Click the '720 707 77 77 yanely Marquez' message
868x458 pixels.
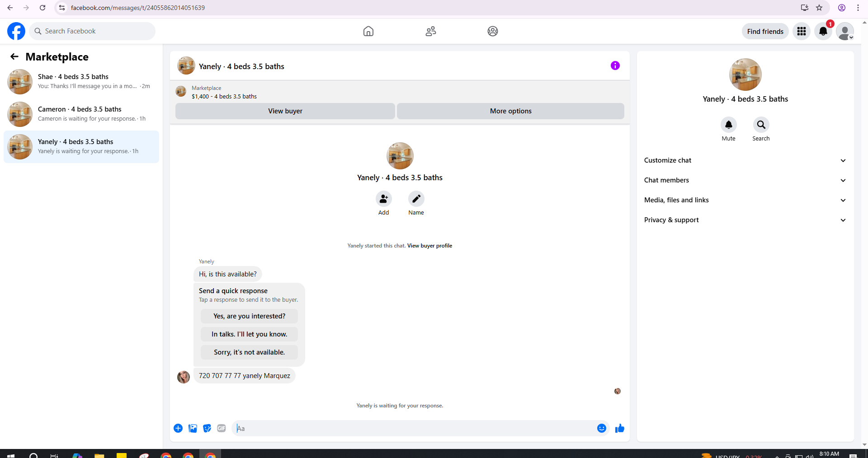pos(245,376)
